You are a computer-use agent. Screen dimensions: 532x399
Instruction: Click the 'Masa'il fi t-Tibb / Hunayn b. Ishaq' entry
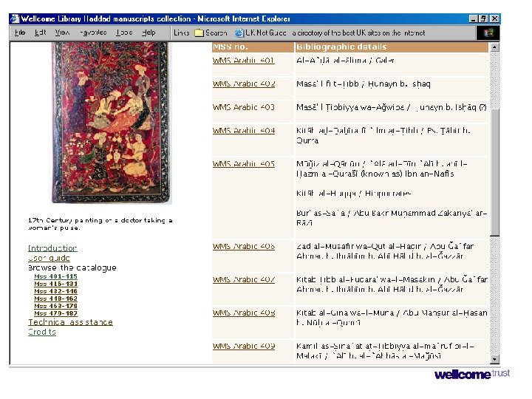pos(364,83)
